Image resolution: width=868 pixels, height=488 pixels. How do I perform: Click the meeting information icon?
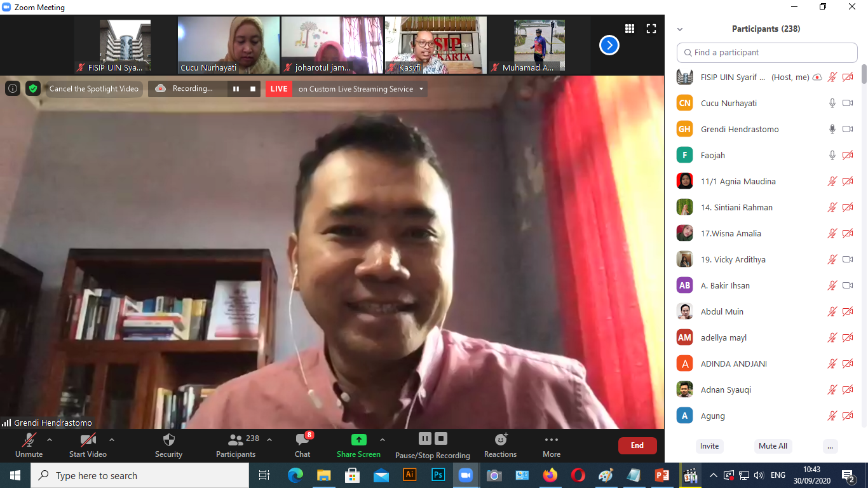click(13, 89)
